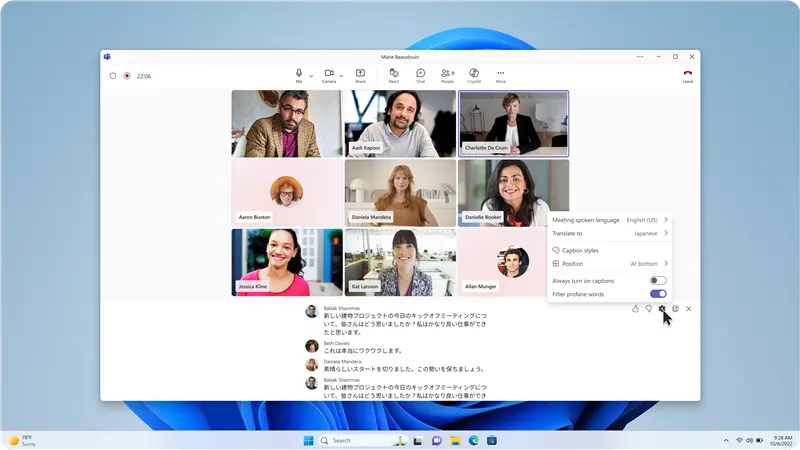This screenshot has height=450, width=800.
Task: Click the Marie Beaudouin window title
Action: pos(400,57)
